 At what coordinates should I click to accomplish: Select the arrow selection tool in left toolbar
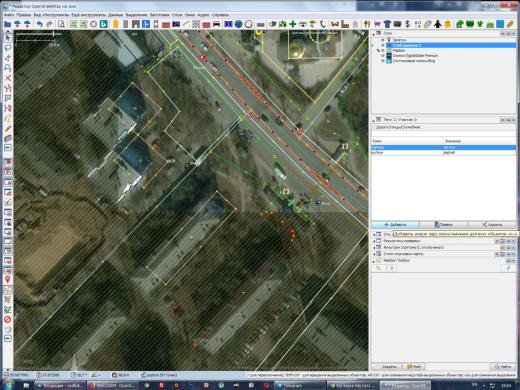(x=8, y=37)
